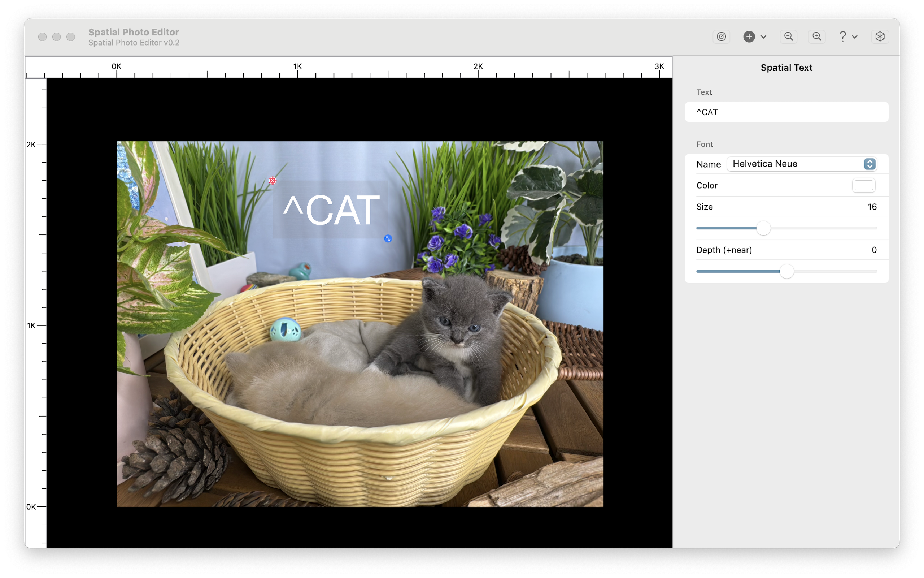Viewport: 924px width, 578px height.
Task: Click the blue resize handle of text box
Action: click(x=388, y=238)
